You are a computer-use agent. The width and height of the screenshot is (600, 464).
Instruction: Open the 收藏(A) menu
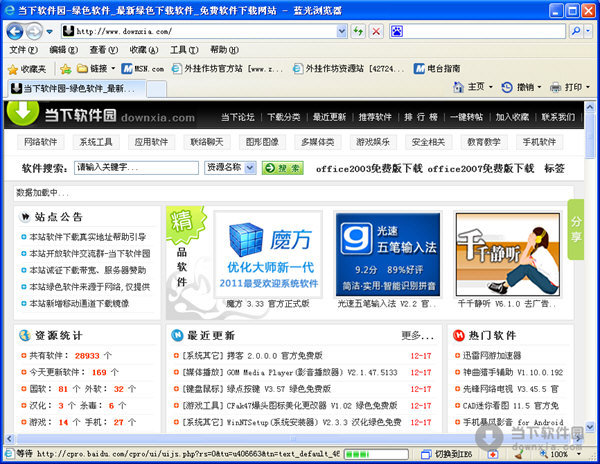pos(144,50)
